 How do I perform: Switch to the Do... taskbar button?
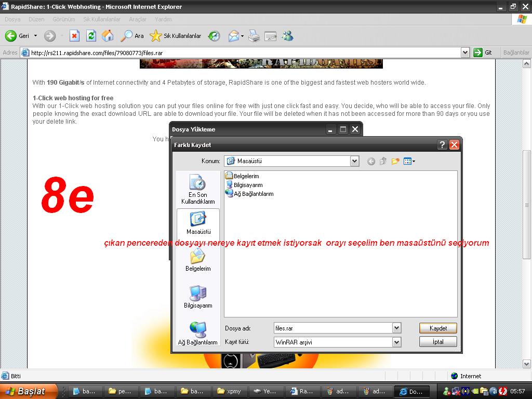(411, 392)
